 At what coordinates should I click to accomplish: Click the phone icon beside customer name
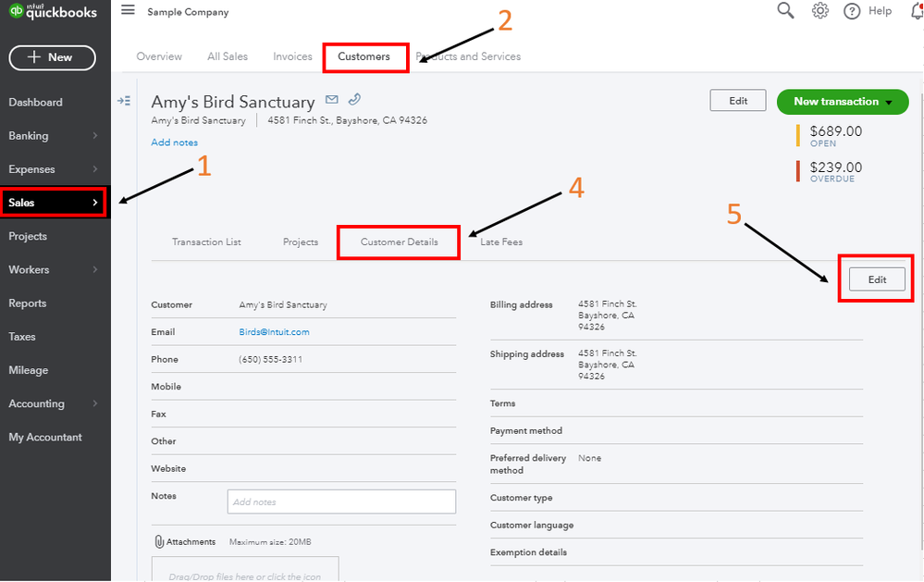coord(354,99)
